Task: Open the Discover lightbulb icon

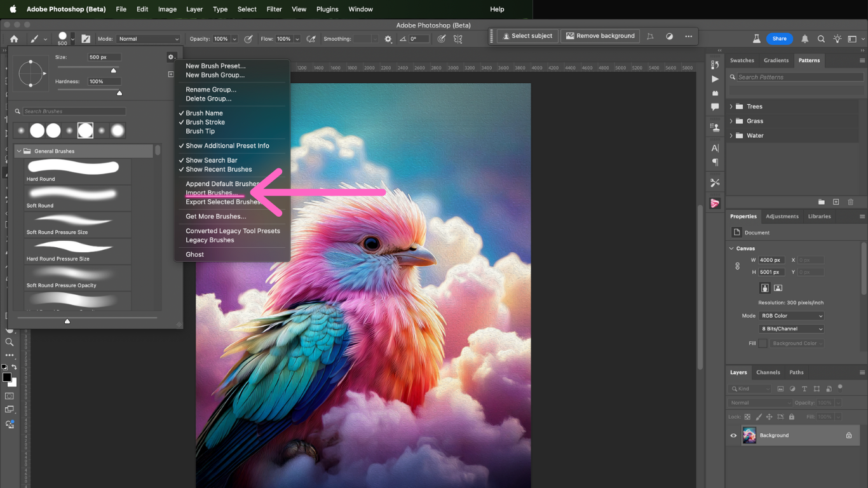Action: [837, 39]
